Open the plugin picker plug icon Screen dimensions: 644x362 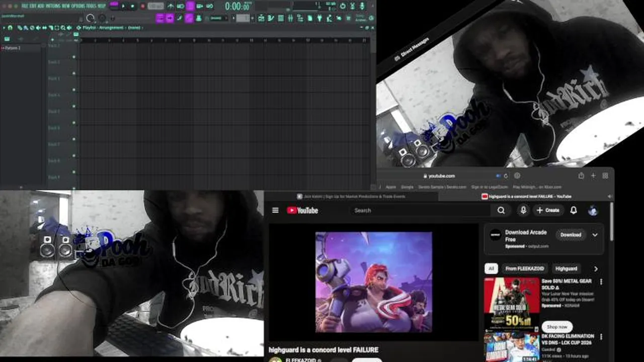coord(319,18)
